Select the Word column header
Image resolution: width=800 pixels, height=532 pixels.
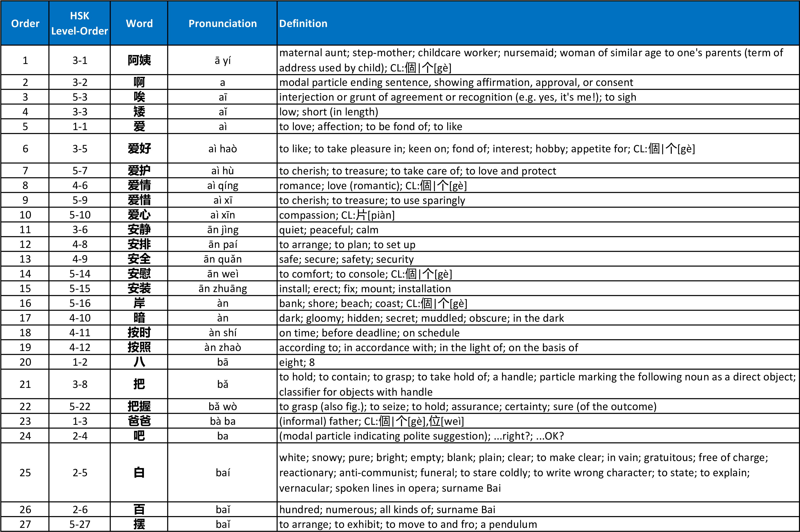pyautogui.click(x=139, y=23)
